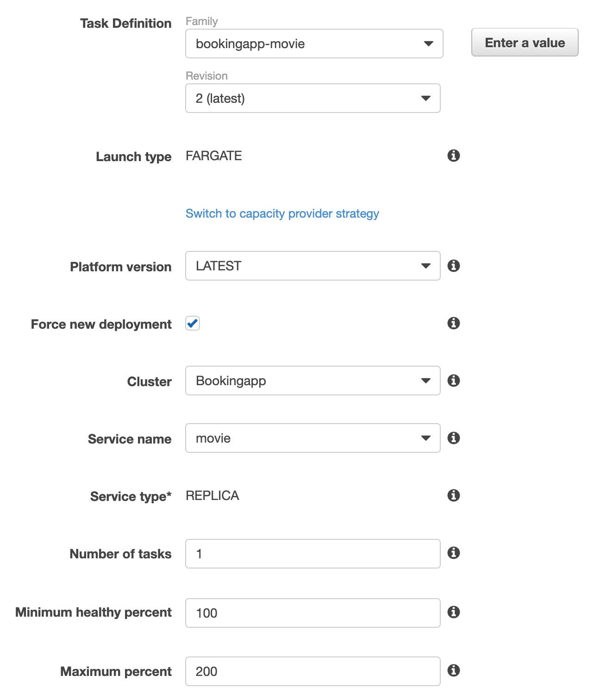This screenshot has height=700, width=600.
Task: Show info for Force new deployment
Action: [454, 323]
